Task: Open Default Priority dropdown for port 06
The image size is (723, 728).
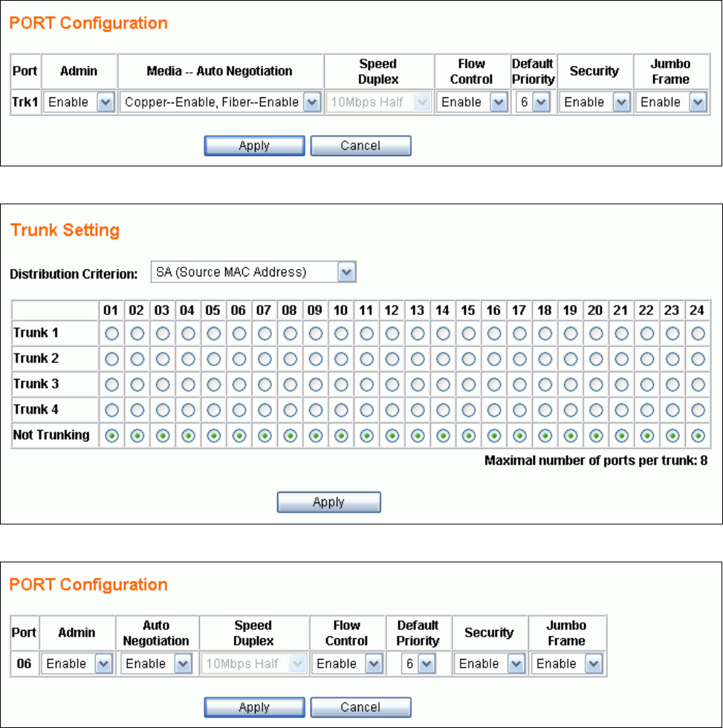Action: 418,664
